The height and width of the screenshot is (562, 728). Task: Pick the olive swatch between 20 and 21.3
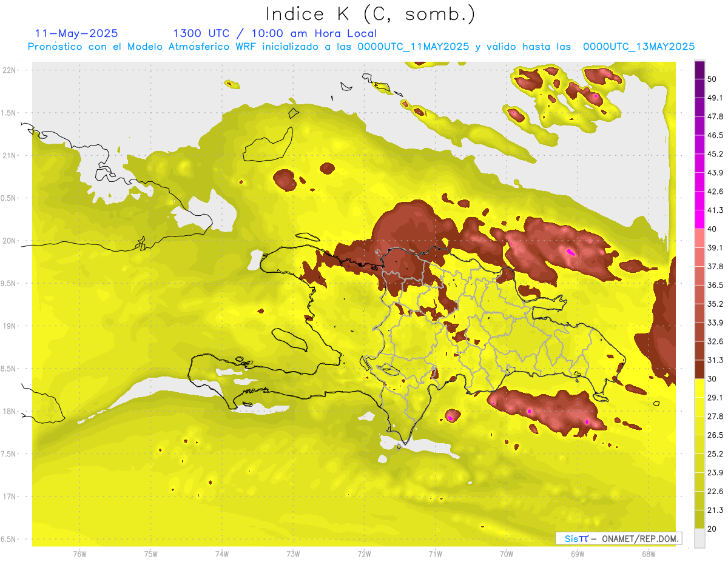[699, 520]
